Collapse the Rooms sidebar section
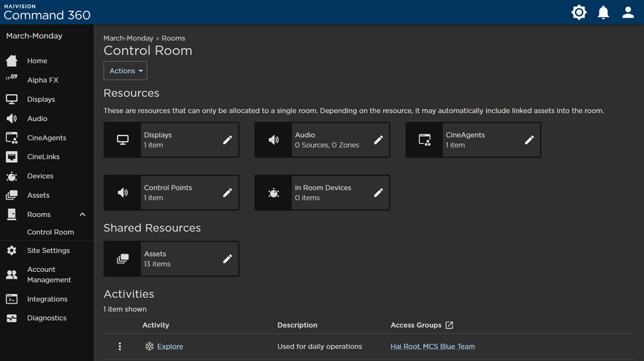Viewport: 644px width, 361px height. click(83, 215)
